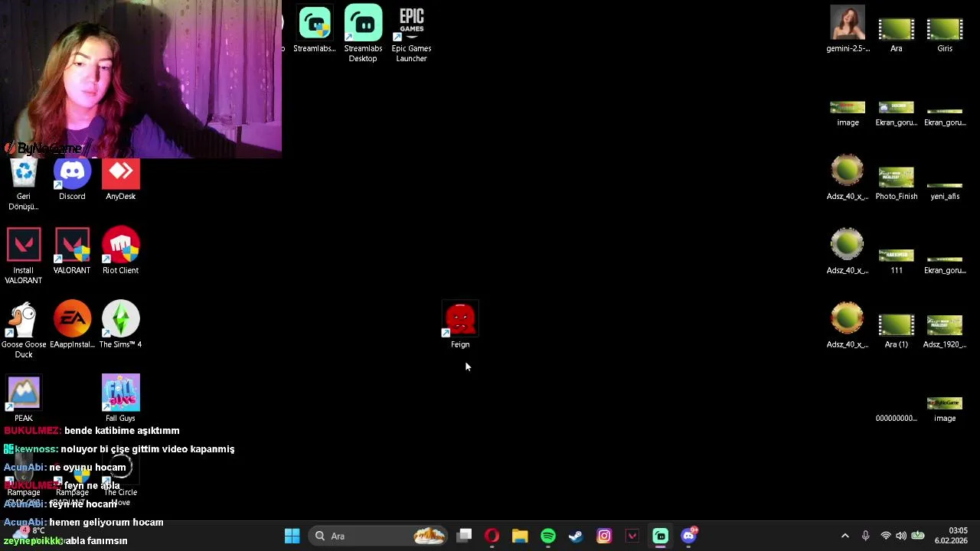
Task: Select the EAappInstaller desktop icon
Action: click(72, 325)
